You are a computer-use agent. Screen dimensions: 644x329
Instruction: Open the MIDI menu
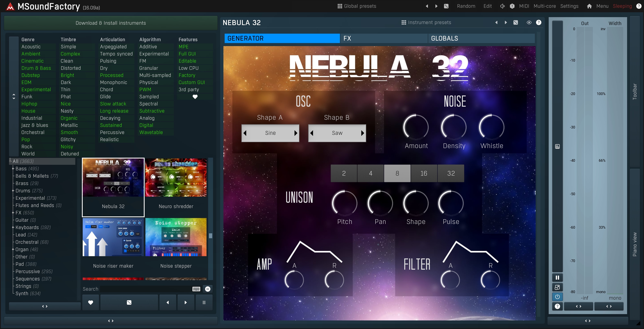(524, 6)
